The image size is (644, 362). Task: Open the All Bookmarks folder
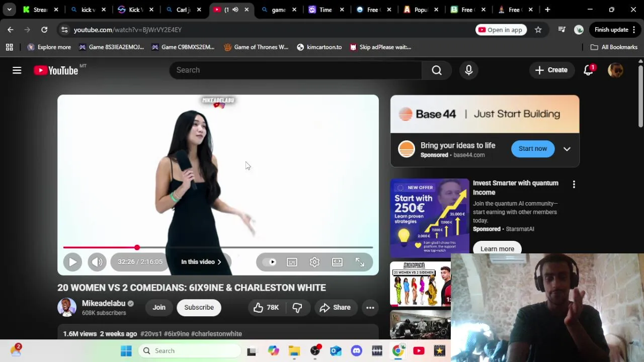tap(614, 47)
